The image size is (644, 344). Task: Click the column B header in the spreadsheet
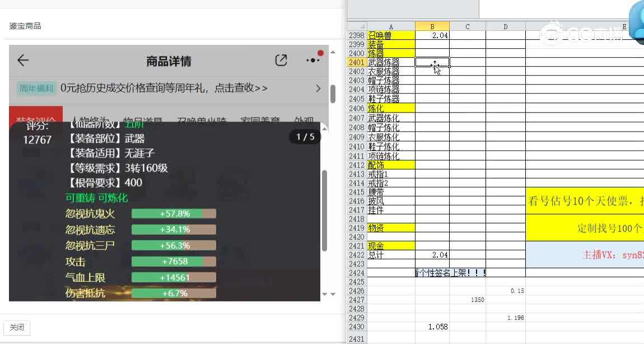pos(432,26)
